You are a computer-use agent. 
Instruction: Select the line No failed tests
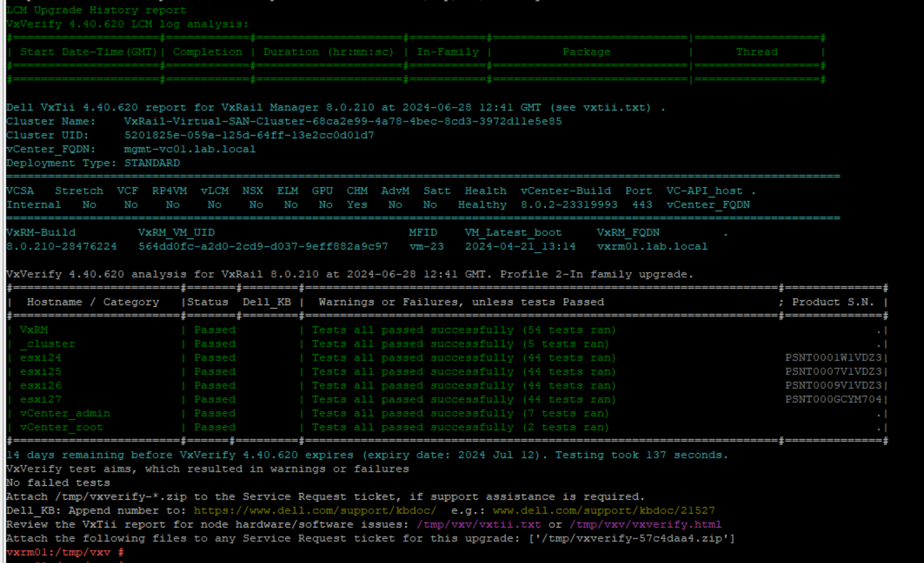[58, 482]
